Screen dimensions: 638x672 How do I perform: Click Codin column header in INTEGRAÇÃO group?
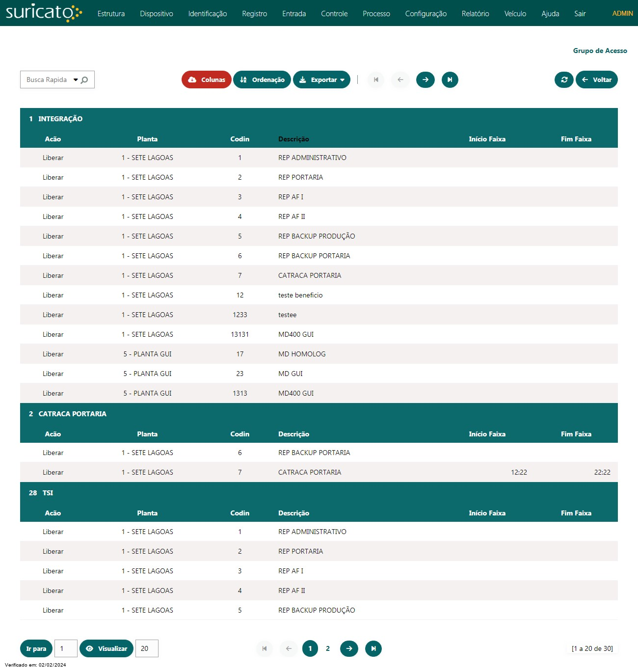coord(240,139)
